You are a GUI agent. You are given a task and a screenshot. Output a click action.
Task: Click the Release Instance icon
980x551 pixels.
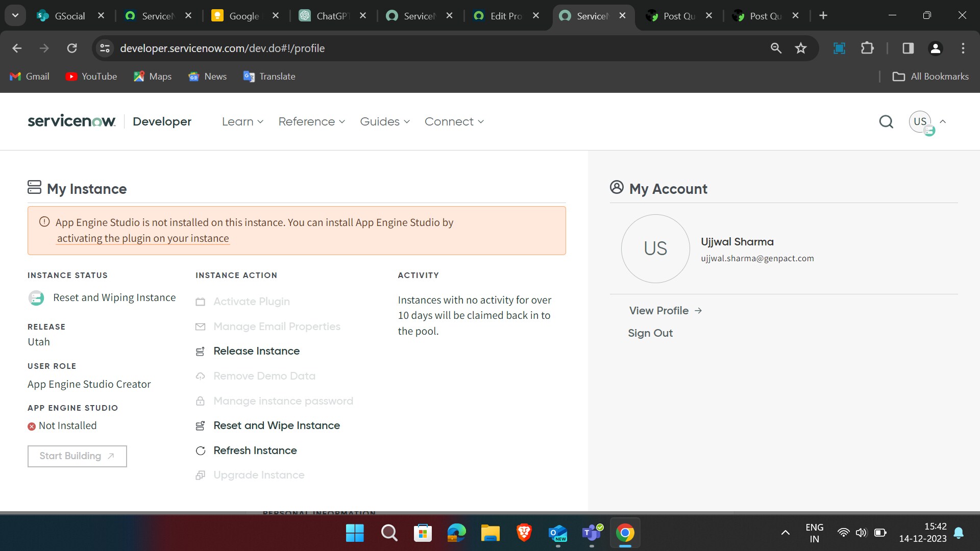200,351
